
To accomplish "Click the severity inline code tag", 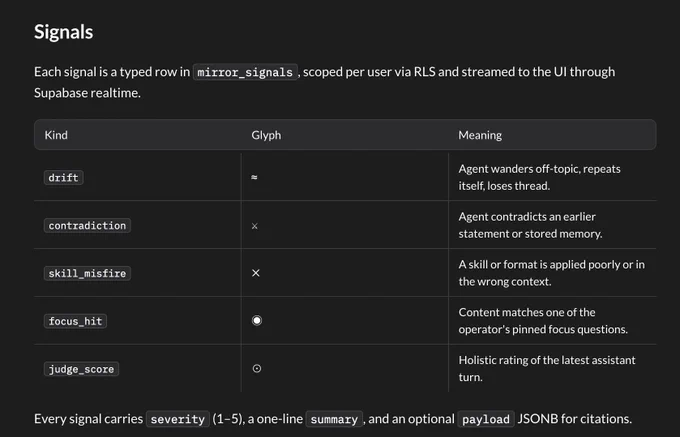I will [x=178, y=419].
